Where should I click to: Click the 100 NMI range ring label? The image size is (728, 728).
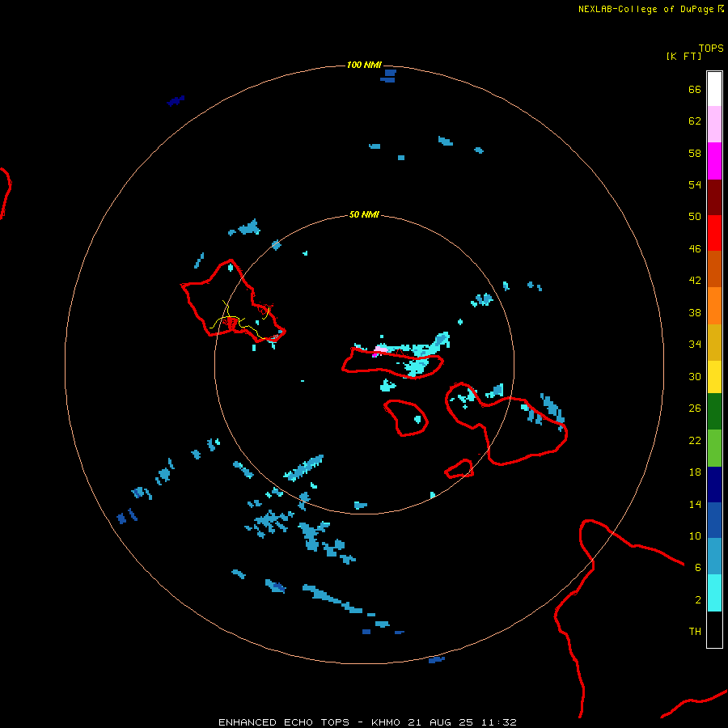(364, 65)
